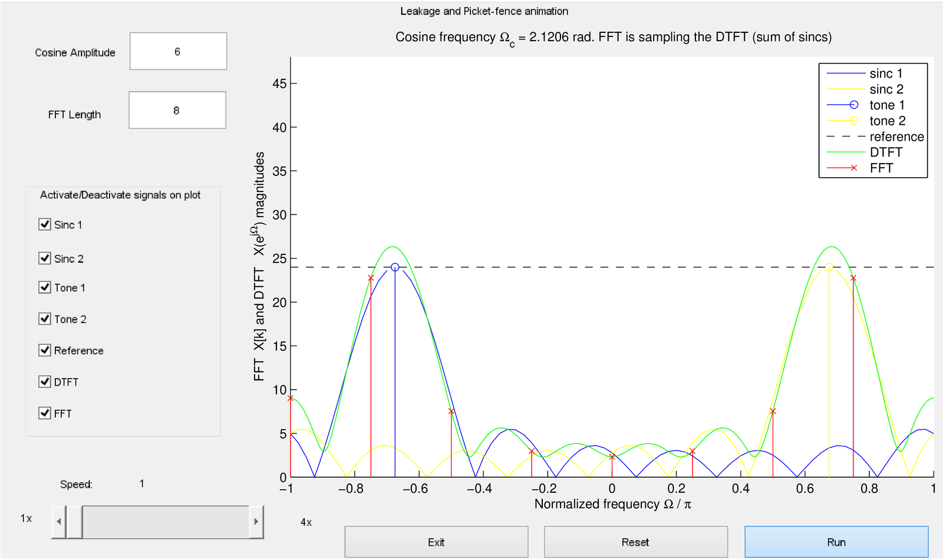This screenshot has width=943, height=560.
Task: Click the speed slider thumb
Action: [x=74, y=522]
